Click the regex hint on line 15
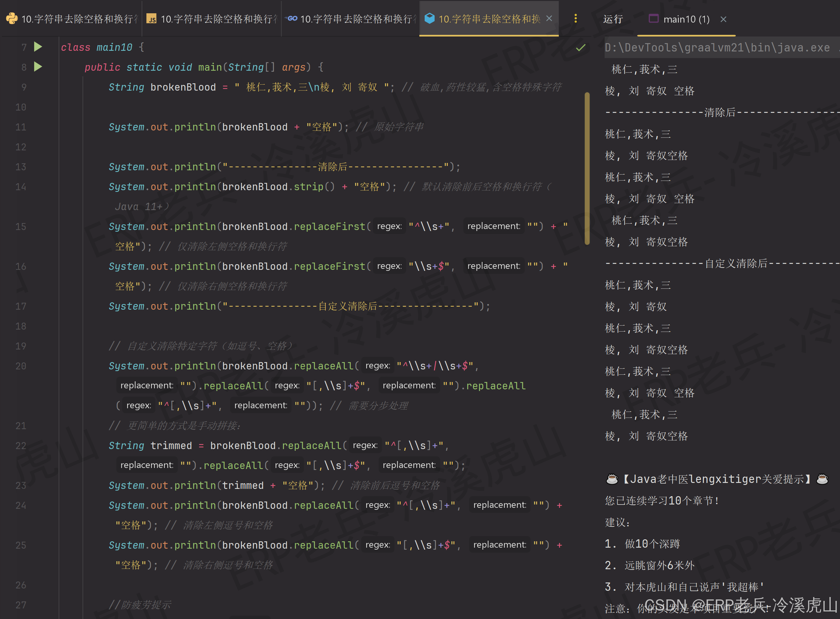Screen dimensions: 840x619 click(389, 226)
